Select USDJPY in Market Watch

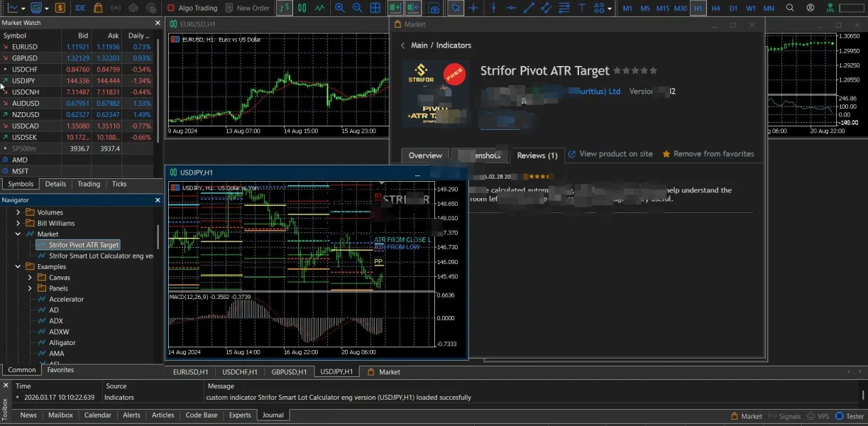(x=23, y=81)
